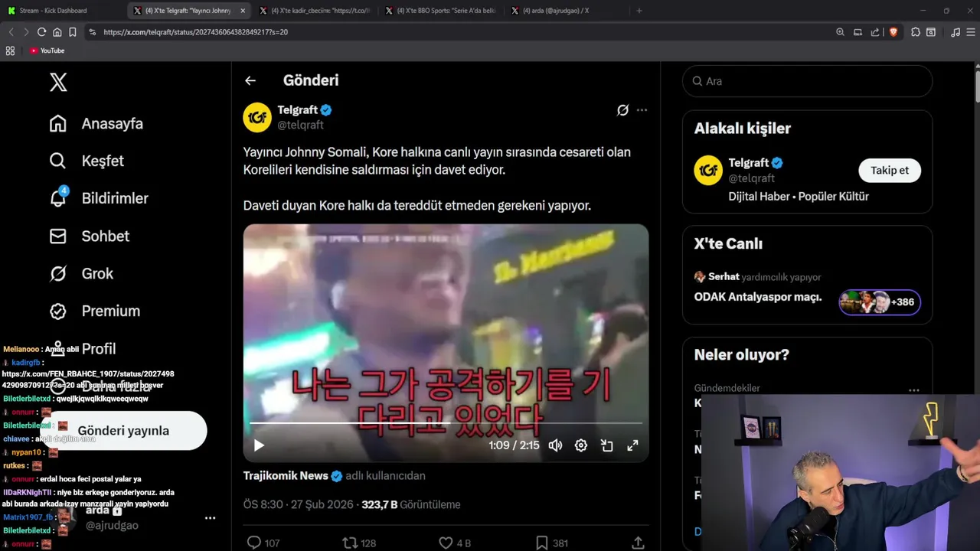View site information icon in address bar
This screenshot has width=980, height=551.
click(93, 32)
